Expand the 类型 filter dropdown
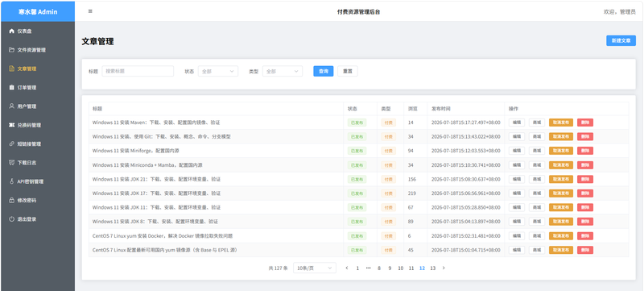The width and height of the screenshot is (644, 291). 283,71
